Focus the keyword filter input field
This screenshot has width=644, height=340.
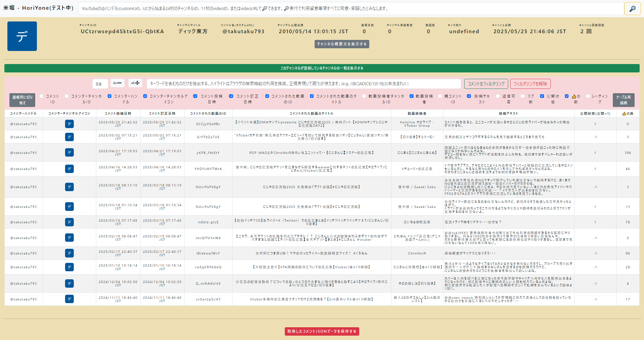tap(304, 84)
